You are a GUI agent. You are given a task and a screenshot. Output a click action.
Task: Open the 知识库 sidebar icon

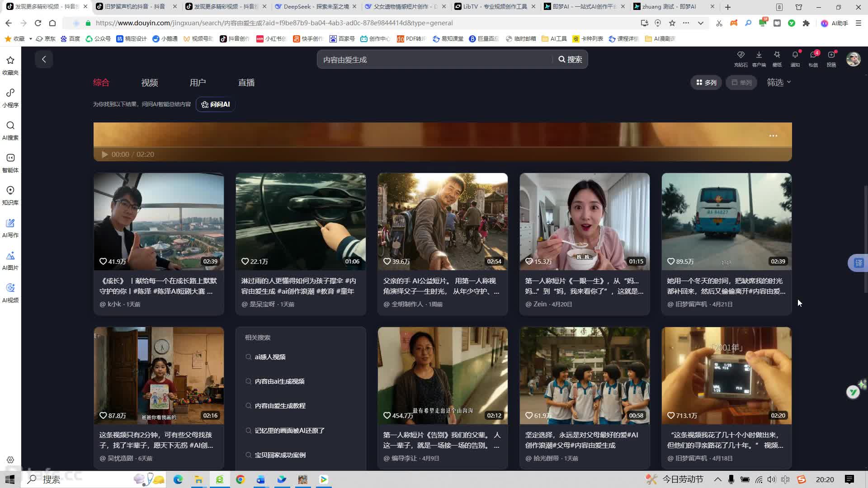pos(10,195)
